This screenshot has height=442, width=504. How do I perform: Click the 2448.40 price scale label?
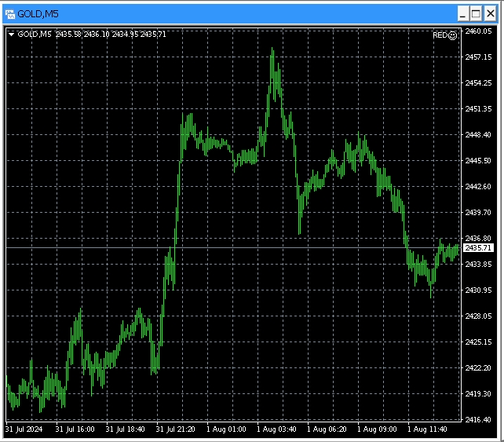[x=478, y=134]
